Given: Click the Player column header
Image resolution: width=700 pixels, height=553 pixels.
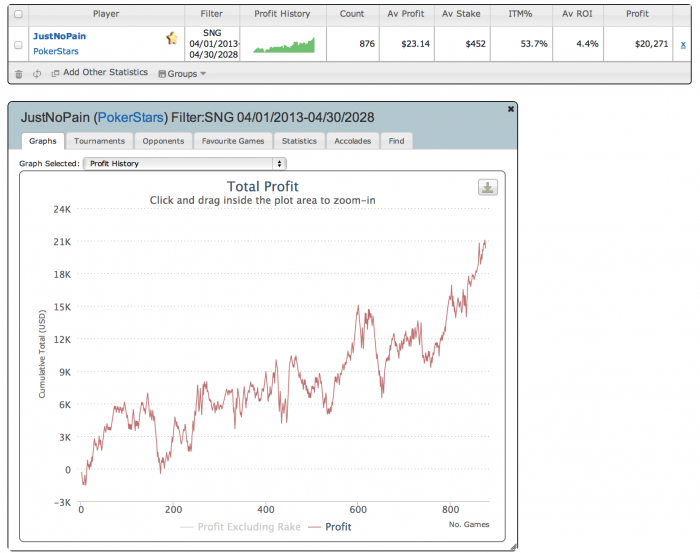Looking at the screenshot, I should pyautogui.click(x=106, y=14).
